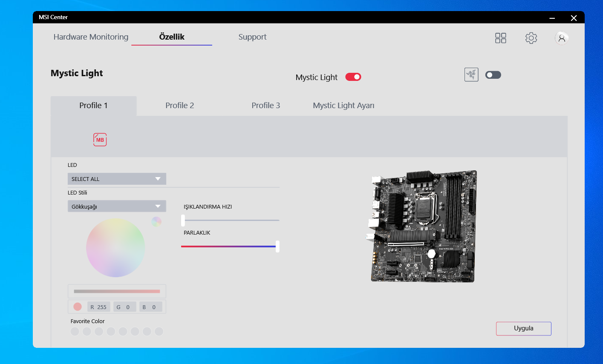Click the B value input field
Screen dimensions: 603x364
click(151, 307)
